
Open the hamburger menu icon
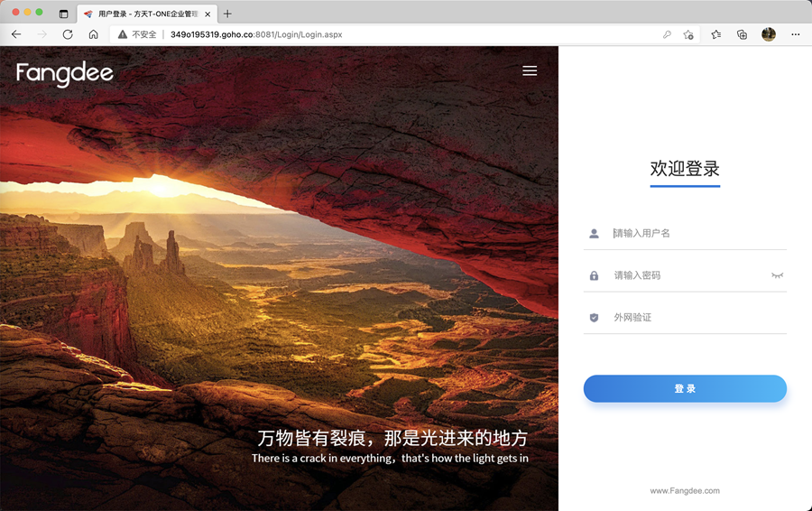pyautogui.click(x=530, y=71)
